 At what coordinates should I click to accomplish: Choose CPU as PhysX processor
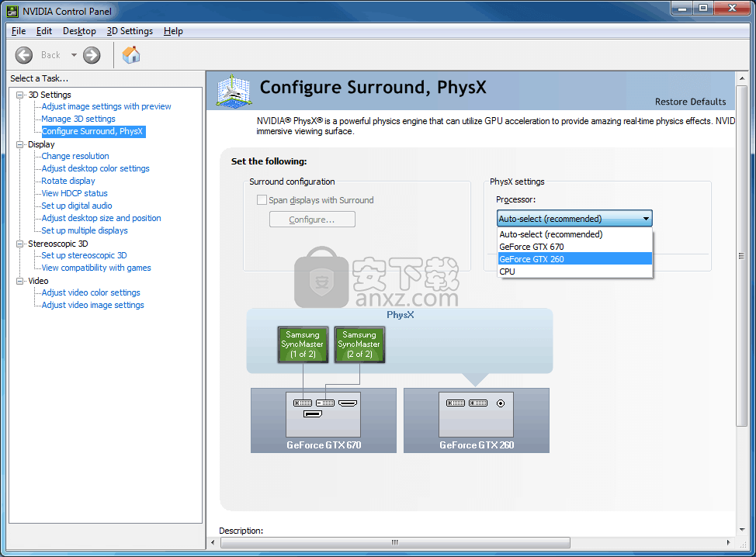(574, 272)
